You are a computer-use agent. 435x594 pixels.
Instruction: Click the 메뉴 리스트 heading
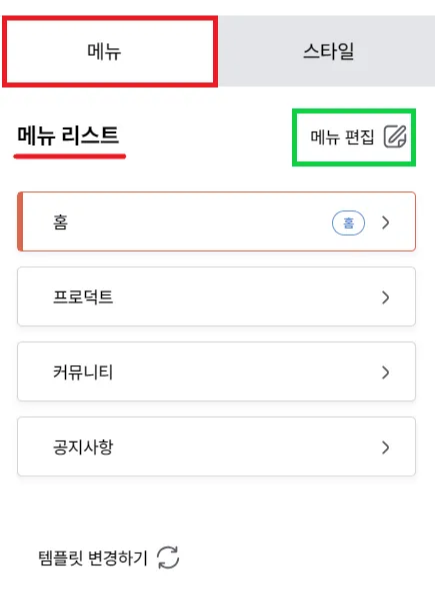pos(68,136)
